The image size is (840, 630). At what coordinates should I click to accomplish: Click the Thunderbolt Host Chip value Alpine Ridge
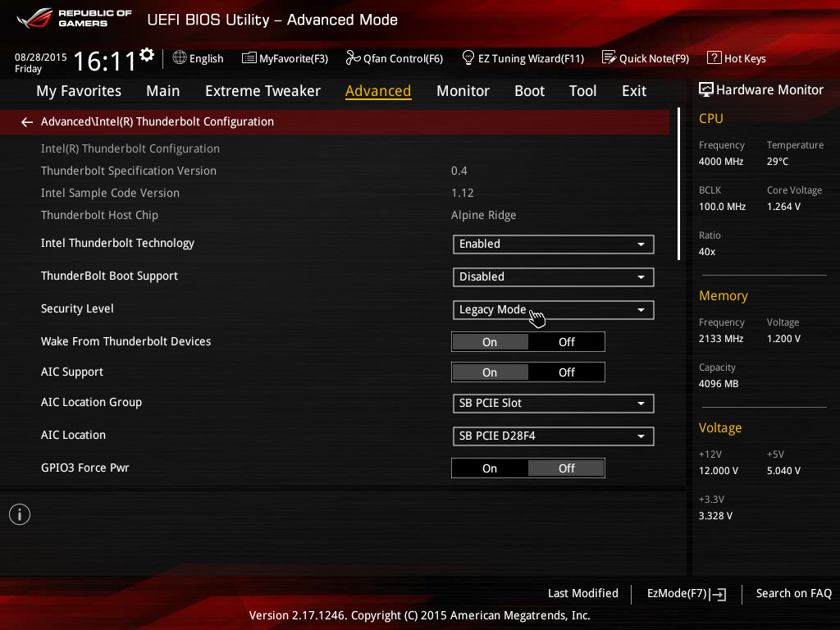coord(484,216)
